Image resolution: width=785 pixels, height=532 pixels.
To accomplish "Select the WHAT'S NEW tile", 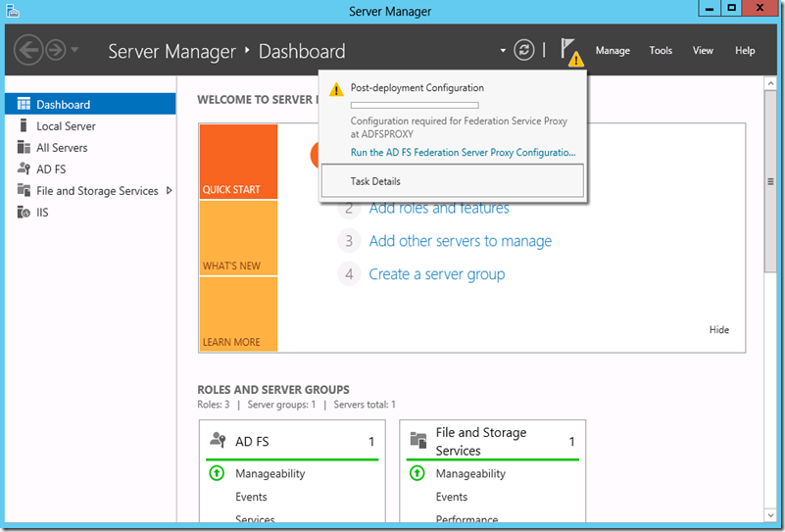I will [x=238, y=238].
